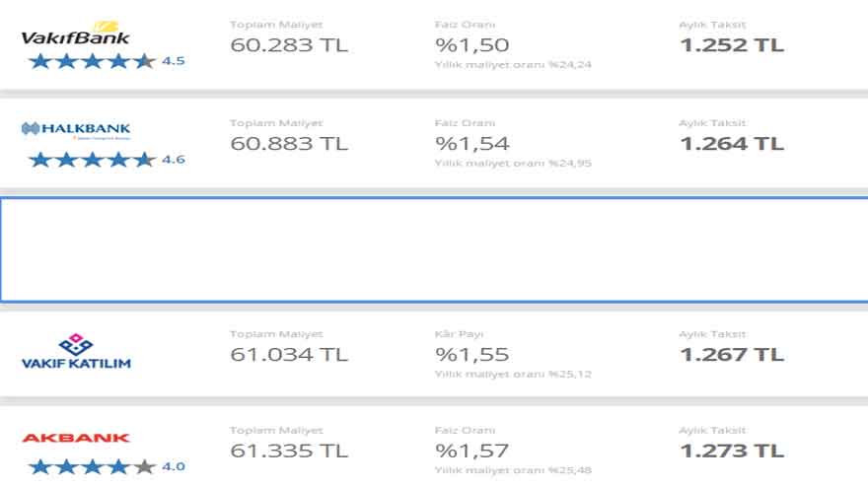Click VakıfBank interest rate %1,50
The height and width of the screenshot is (488, 868).
(x=472, y=44)
